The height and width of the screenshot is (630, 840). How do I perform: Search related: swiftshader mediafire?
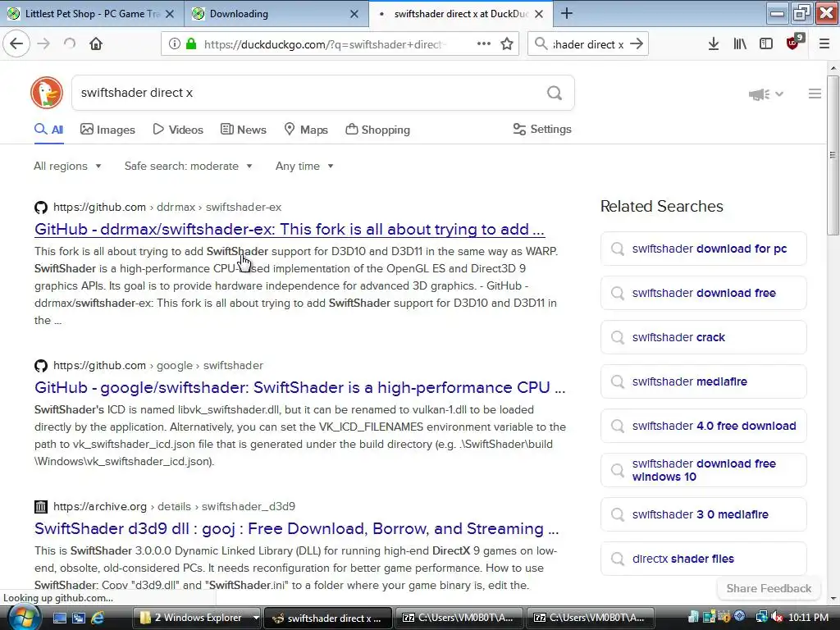click(x=703, y=381)
